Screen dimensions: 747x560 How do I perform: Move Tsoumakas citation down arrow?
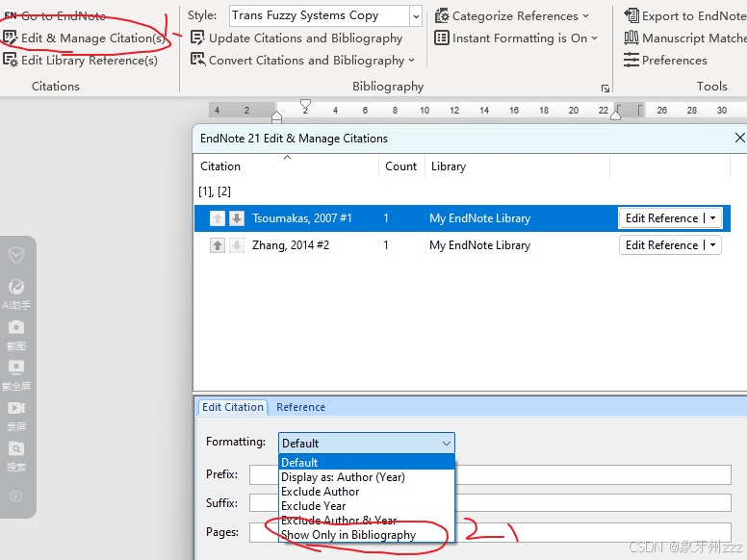[237, 218]
